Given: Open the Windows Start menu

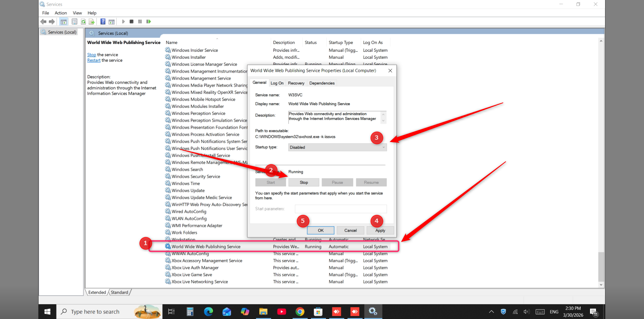Looking at the screenshot, I should [x=47, y=312].
